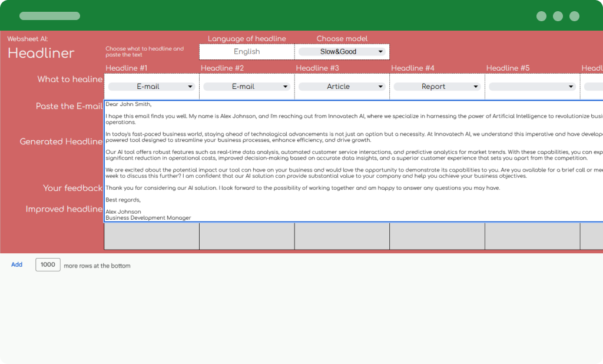Viewport: 603px width, 364px height.
Task: Click the Choose model label
Action: [x=342, y=38]
